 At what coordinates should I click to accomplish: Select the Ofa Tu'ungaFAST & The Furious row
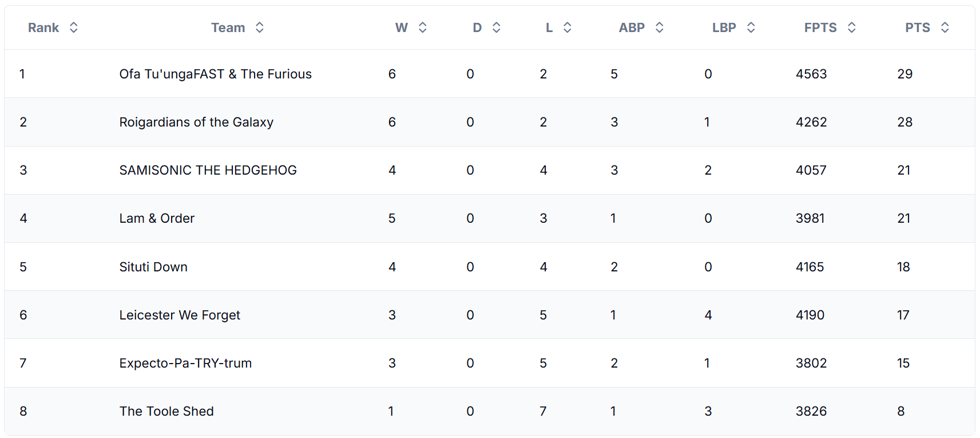pos(490,74)
